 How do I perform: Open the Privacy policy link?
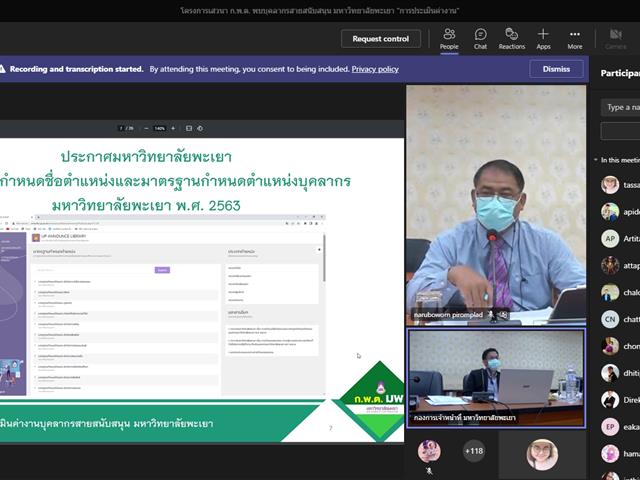click(375, 69)
